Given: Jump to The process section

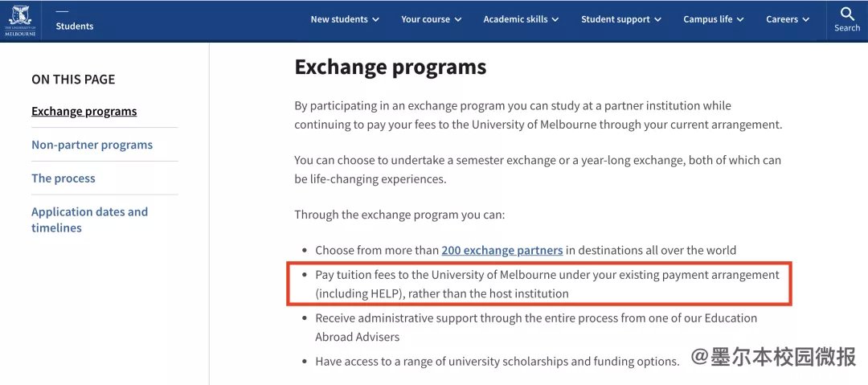Looking at the screenshot, I should pos(63,178).
